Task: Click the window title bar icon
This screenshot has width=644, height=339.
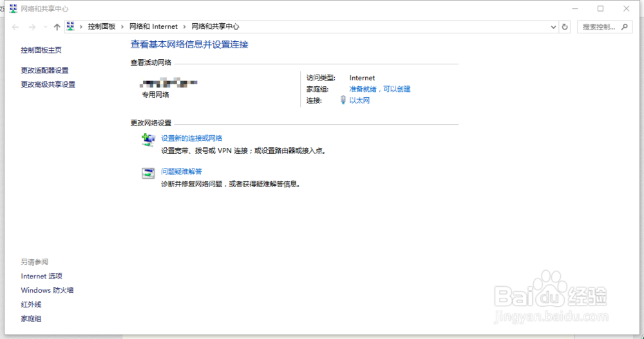Action: pos(13,8)
